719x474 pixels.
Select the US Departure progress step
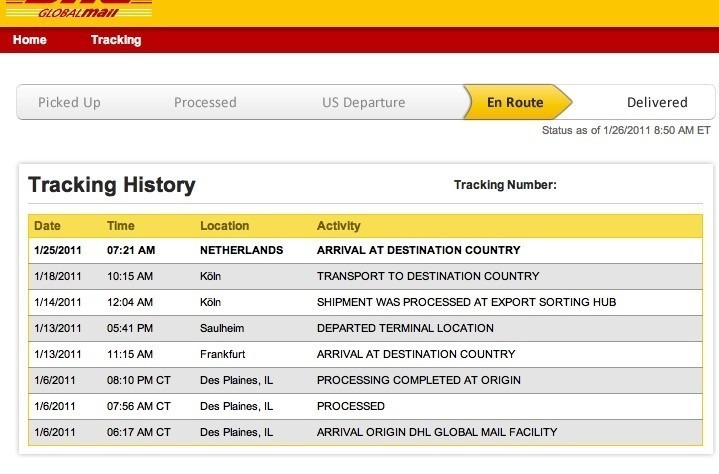363,102
